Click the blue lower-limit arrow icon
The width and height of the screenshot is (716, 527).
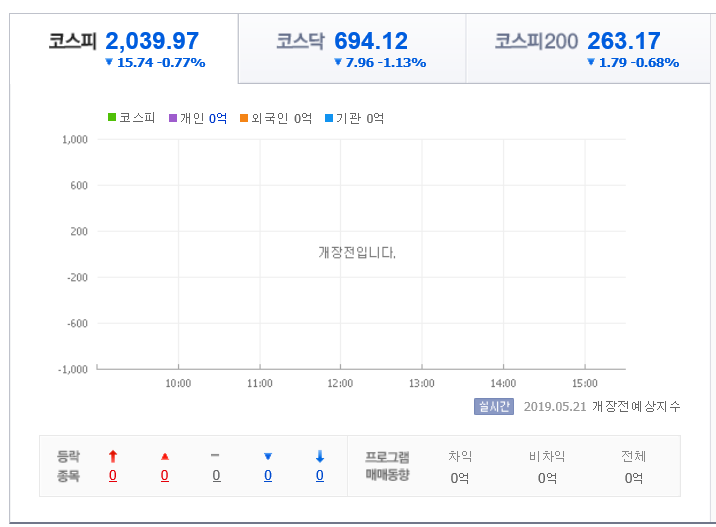pos(320,456)
